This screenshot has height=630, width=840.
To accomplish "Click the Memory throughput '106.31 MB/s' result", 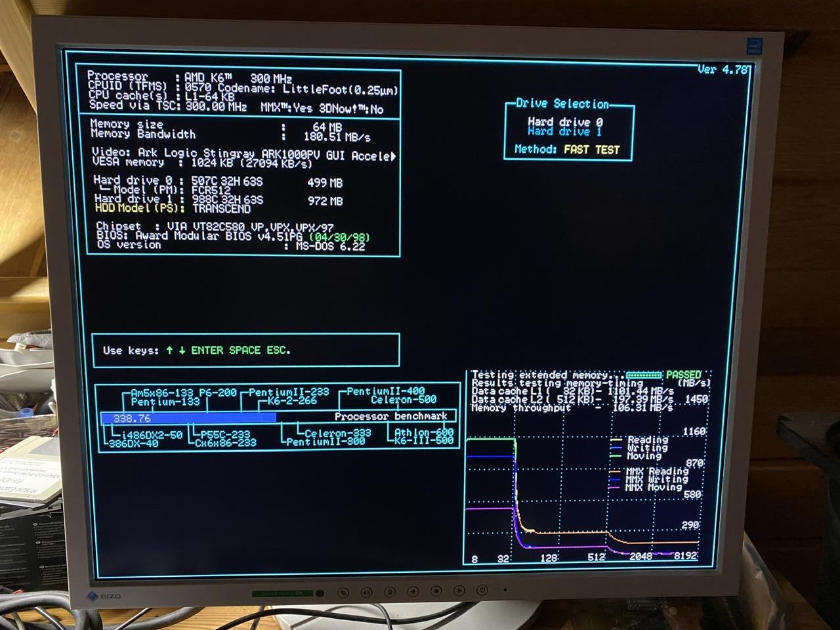I will pos(642,408).
